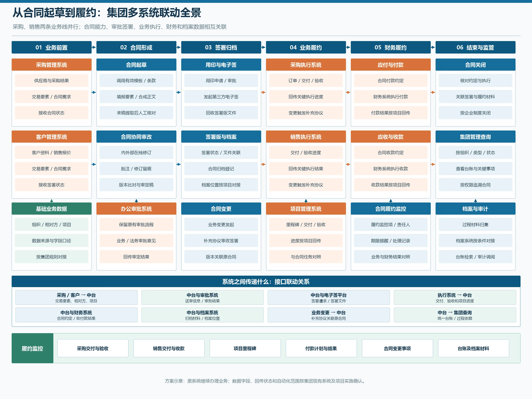This screenshot has width=532, height=399.
Task: Click the 台账及档案材料 monitoring box
Action: (473, 348)
